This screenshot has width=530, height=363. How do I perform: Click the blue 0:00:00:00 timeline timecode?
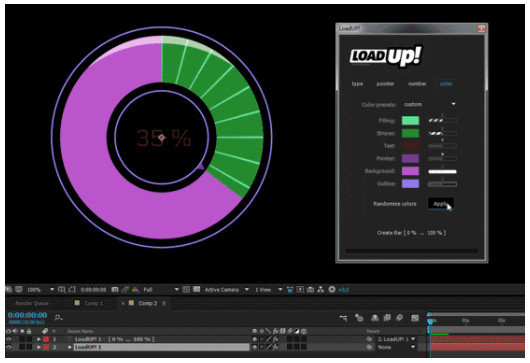[27, 315]
